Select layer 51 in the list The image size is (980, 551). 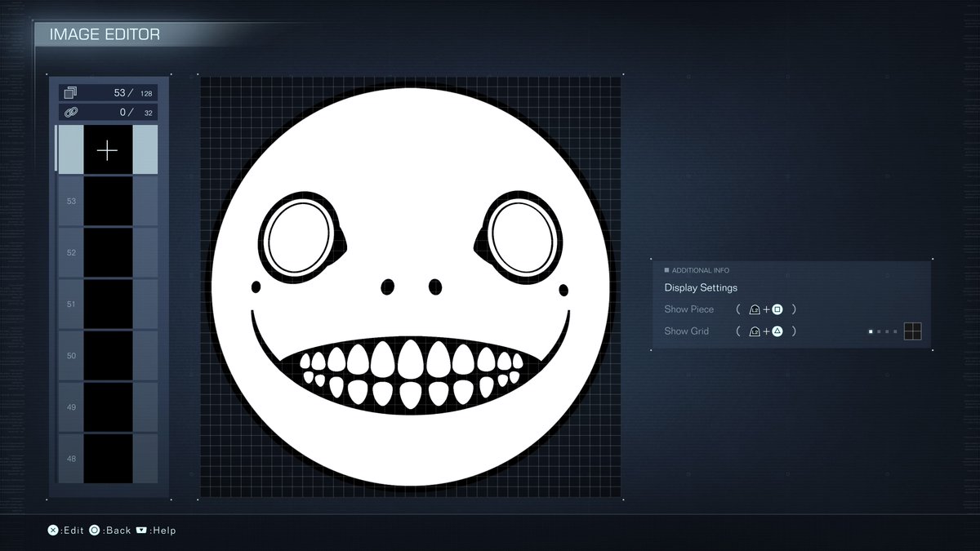click(107, 304)
